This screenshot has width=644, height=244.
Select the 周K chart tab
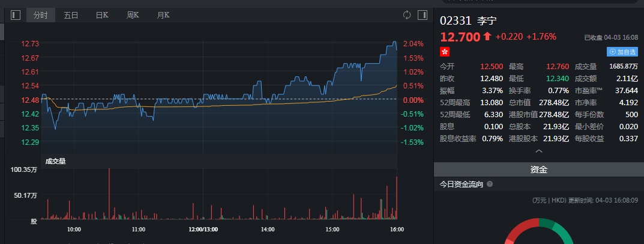coord(133,15)
